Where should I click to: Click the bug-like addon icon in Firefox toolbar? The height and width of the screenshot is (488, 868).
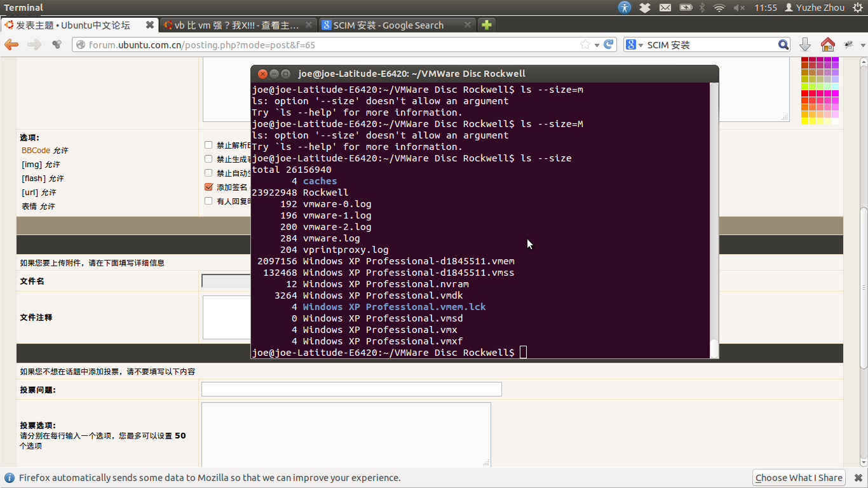tap(848, 44)
